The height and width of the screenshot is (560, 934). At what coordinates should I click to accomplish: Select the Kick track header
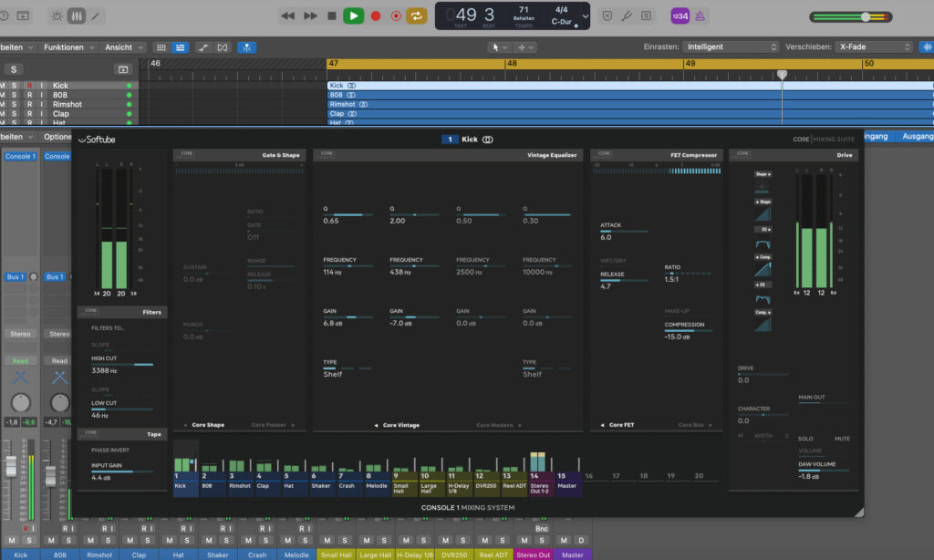(69, 85)
